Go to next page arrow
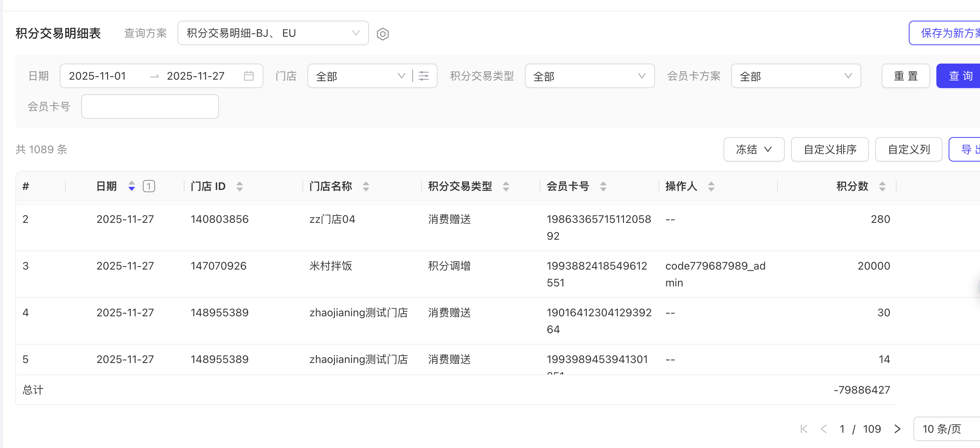980x448 pixels. (x=897, y=429)
